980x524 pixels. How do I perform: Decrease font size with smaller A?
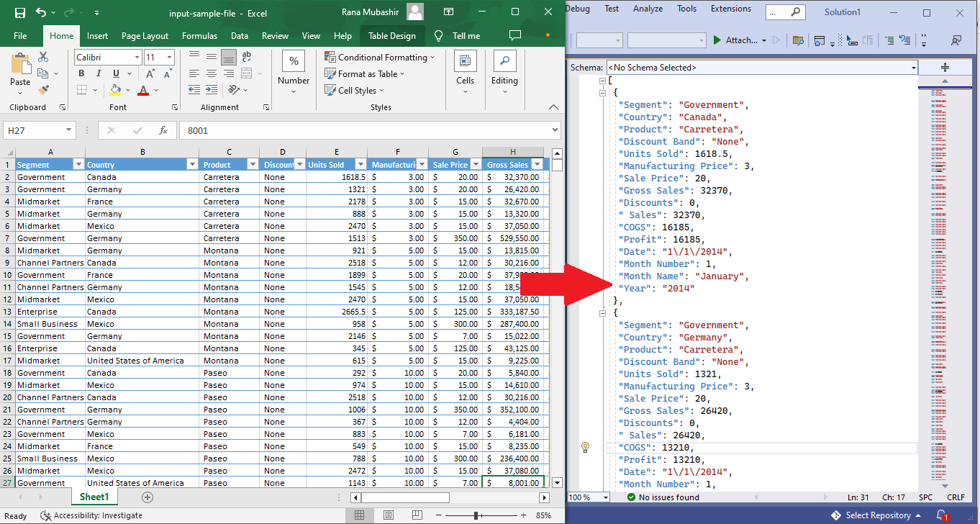[x=168, y=73]
